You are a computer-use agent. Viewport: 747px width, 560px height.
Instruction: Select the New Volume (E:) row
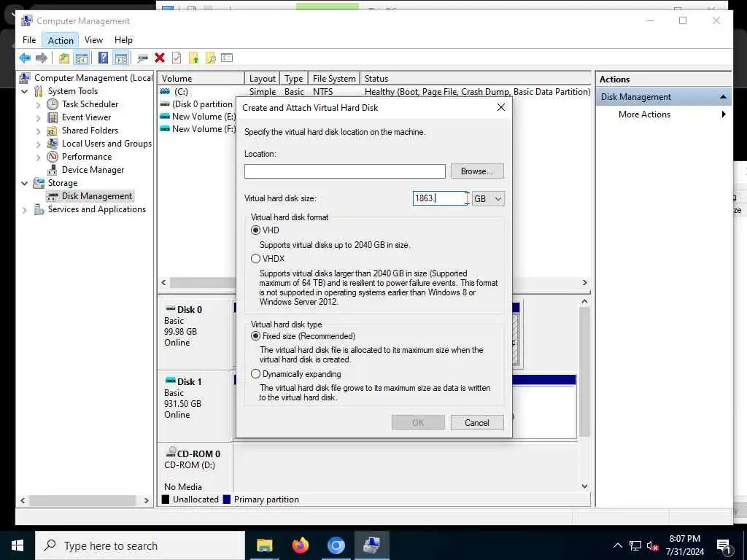coord(198,117)
